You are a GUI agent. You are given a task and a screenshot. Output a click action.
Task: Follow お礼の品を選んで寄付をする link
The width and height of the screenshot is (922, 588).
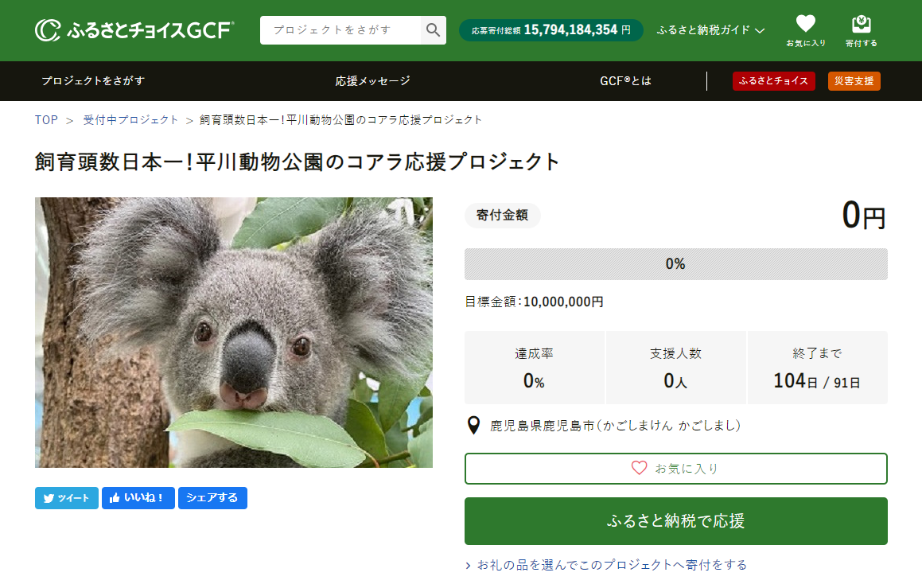point(609,565)
